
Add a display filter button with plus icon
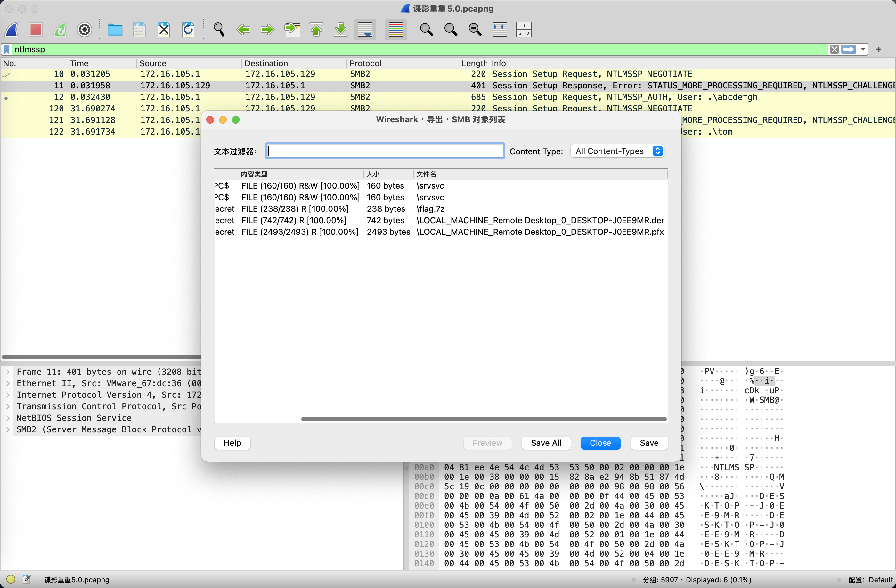click(x=879, y=49)
